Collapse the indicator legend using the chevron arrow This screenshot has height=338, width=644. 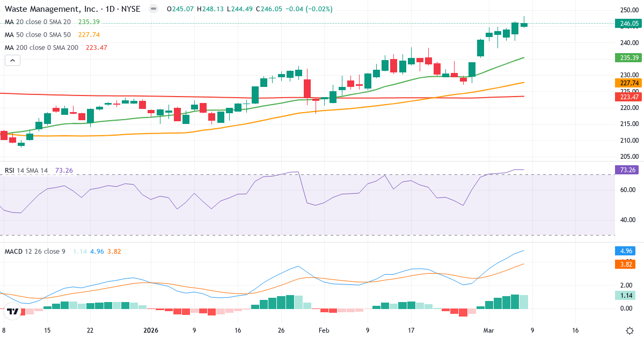tap(12, 60)
